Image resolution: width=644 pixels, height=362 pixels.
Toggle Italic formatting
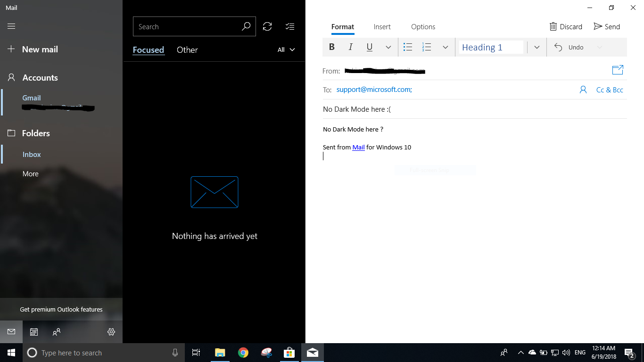pyautogui.click(x=351, y=47)
